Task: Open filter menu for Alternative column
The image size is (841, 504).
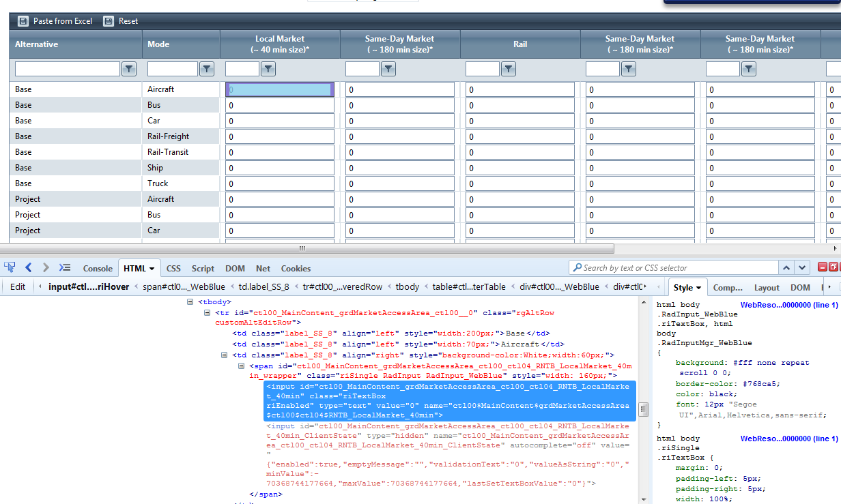Action: tap(130, 69)
